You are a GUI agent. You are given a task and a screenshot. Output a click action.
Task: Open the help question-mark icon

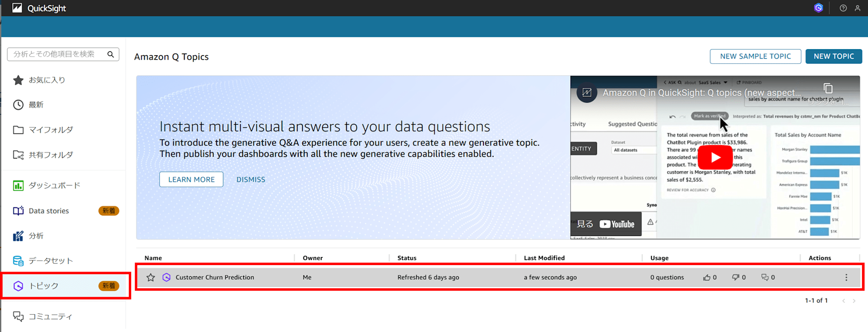tap(843, 8)
